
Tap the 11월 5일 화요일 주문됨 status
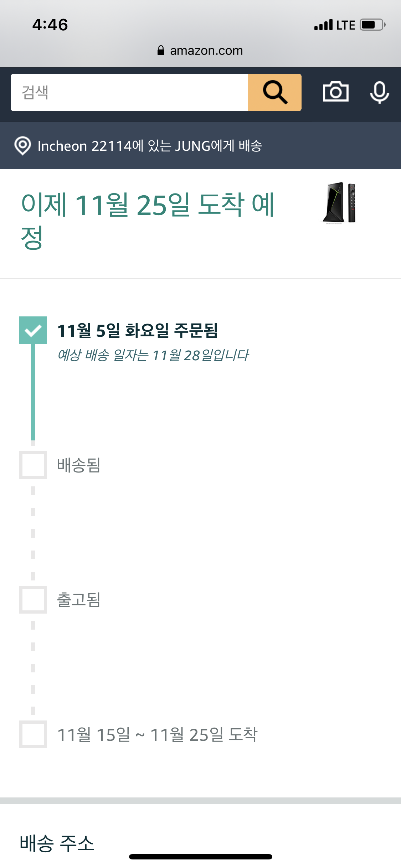click(137, 330)
